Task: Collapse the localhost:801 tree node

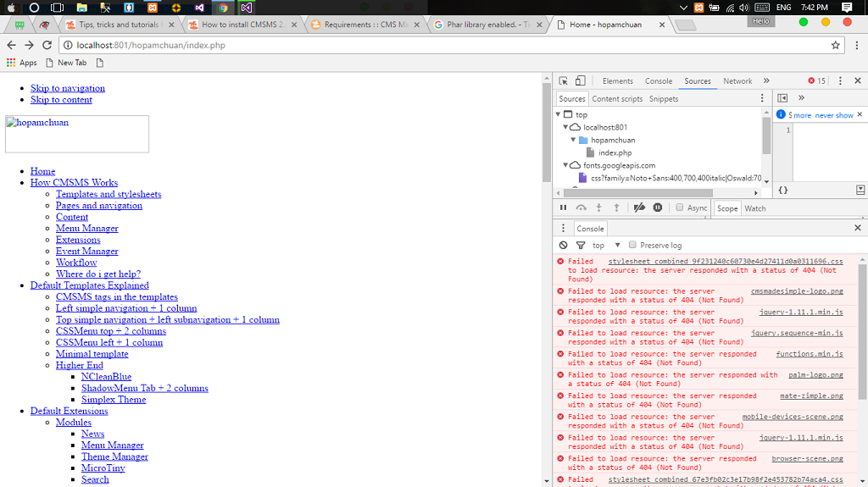Action: click(x=565, y=127)
